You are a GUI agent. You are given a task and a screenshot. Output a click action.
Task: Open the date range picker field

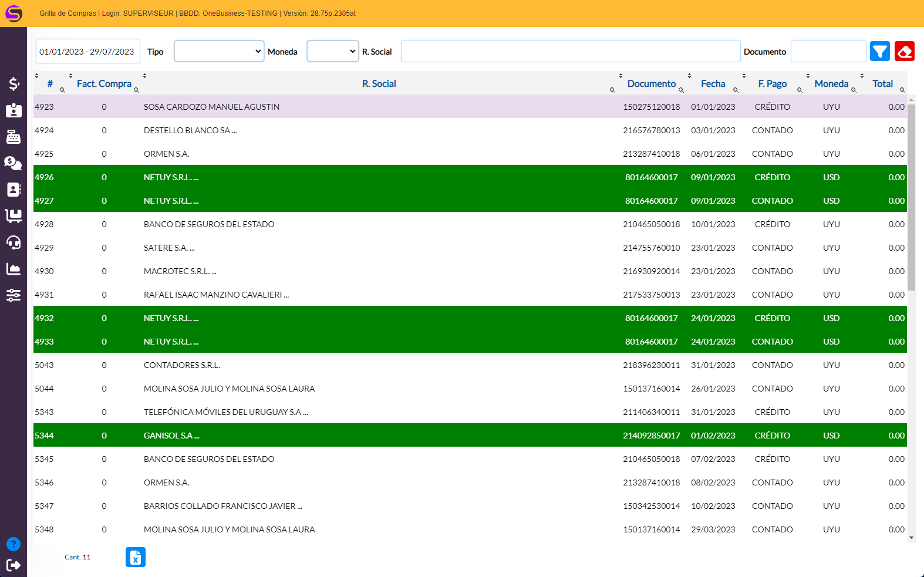pyautogui.click(x=87, y=51)
